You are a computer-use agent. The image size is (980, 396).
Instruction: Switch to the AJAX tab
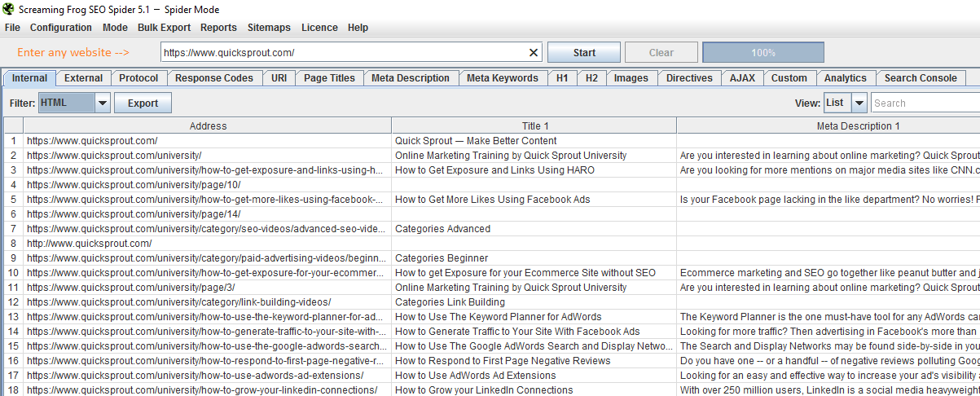(x=742, y=78)
